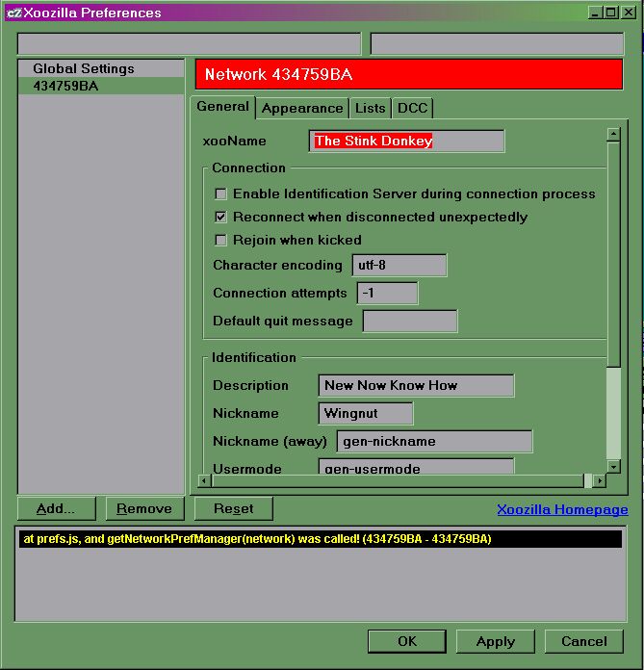Uncheck Reconnect when disconnected unexpectedly
Image resolution: width=644 pixels, height=670 pixels.
click(x=220, y=217)
